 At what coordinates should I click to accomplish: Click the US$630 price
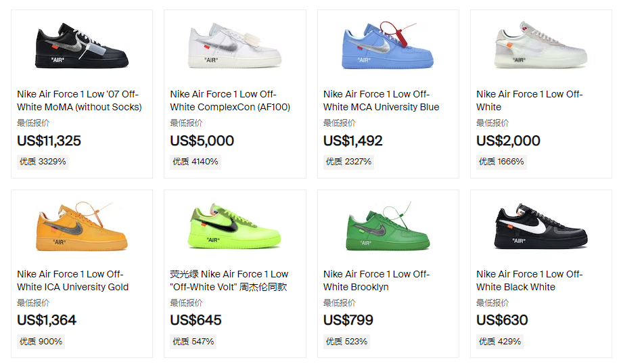point(502,320)
